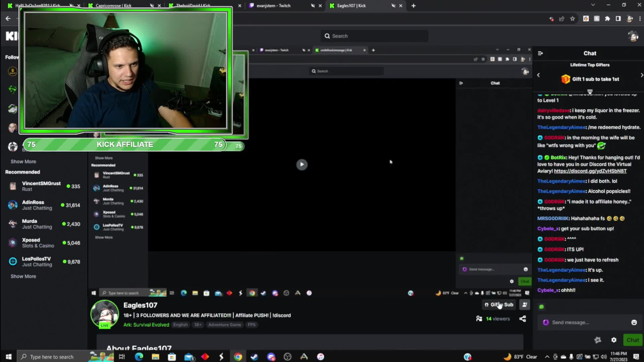644x362 pixels.
Task: Share the Eagles107 stream
Action: [523, 319]
